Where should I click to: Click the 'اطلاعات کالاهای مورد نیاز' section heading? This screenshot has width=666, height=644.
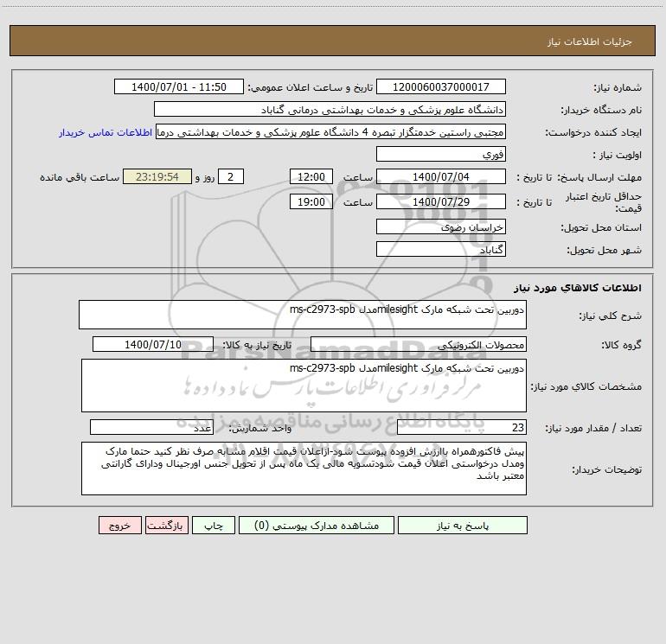pos(577,288)
